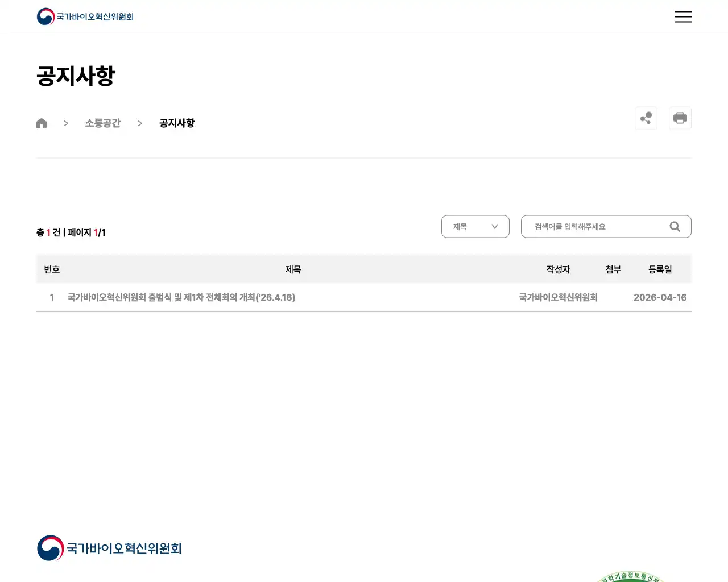Click the 제목 column header in table

(293, 269)
